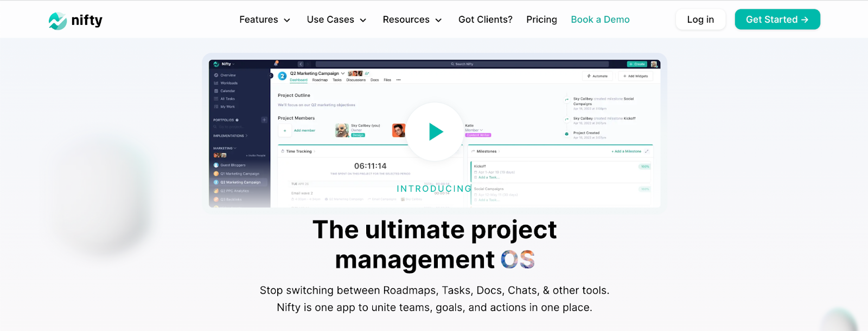
Task: Expand the Implementations portfolio
Action: coord(230,136)
